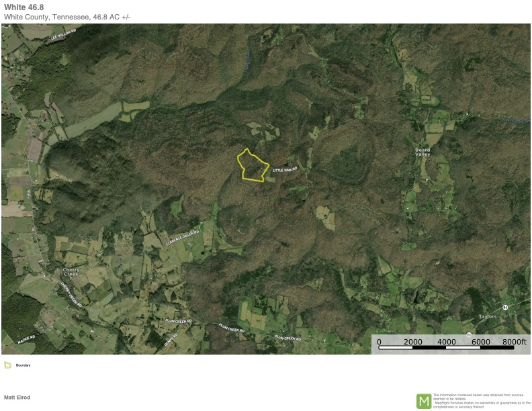Click the Cherry Creek community name
The height and width of the screenshot is (411, 532).
pos(71,272)
